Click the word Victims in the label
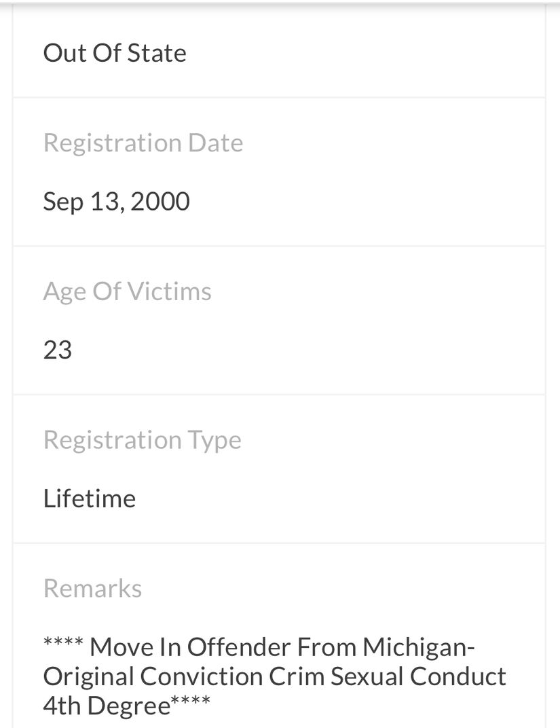Screen dimensions: 560x728 pyautogui.click(x=169, y=291)
